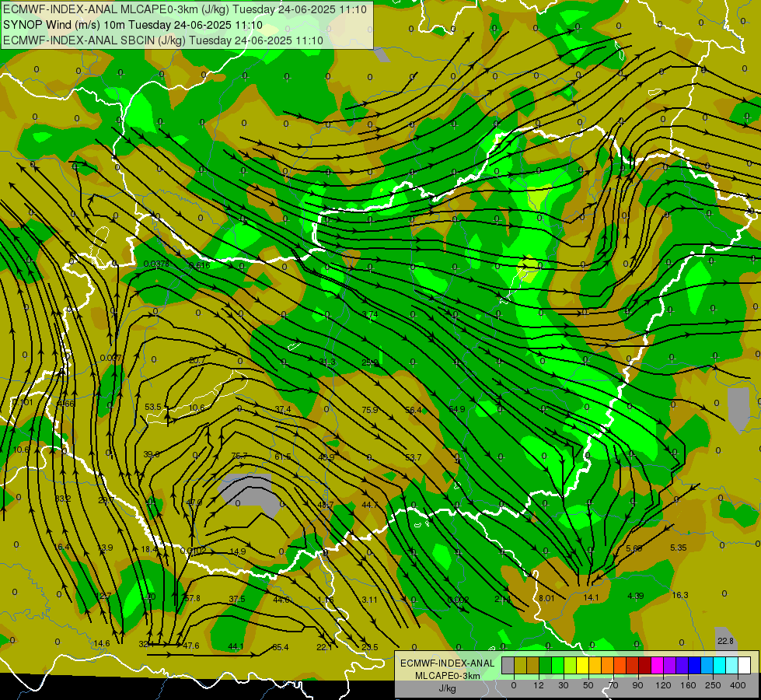
Task: Click the 13.9 station value
Action: pos(105,548)
